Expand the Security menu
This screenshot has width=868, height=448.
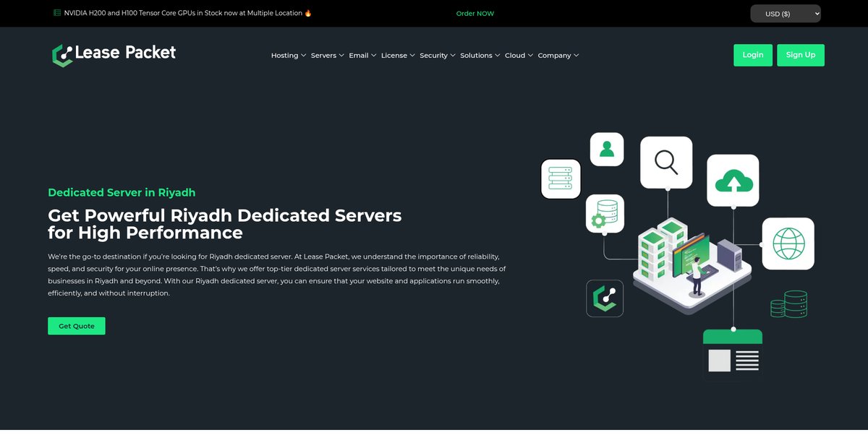click(438, 56)
